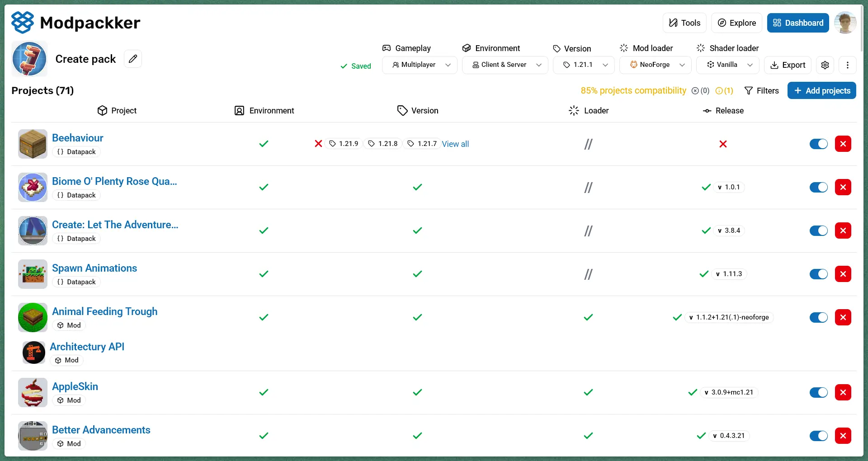Click the compatibility errors icon showing (0)
The image size is (868, 461).
pos(700,91)
